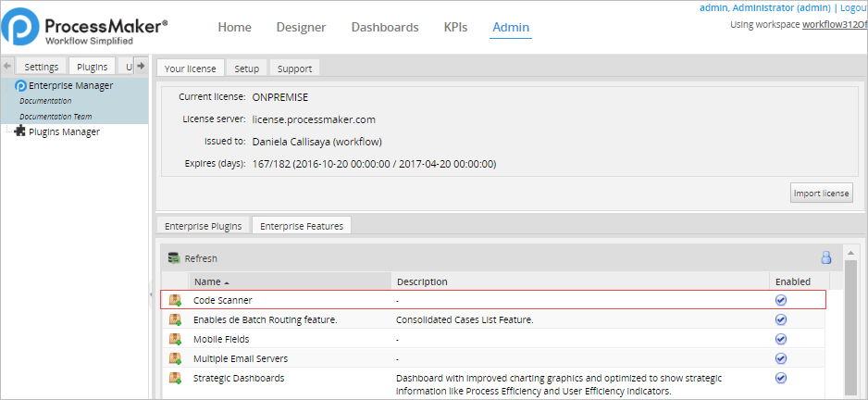Click the blue user lock icon

coord(826,258)
